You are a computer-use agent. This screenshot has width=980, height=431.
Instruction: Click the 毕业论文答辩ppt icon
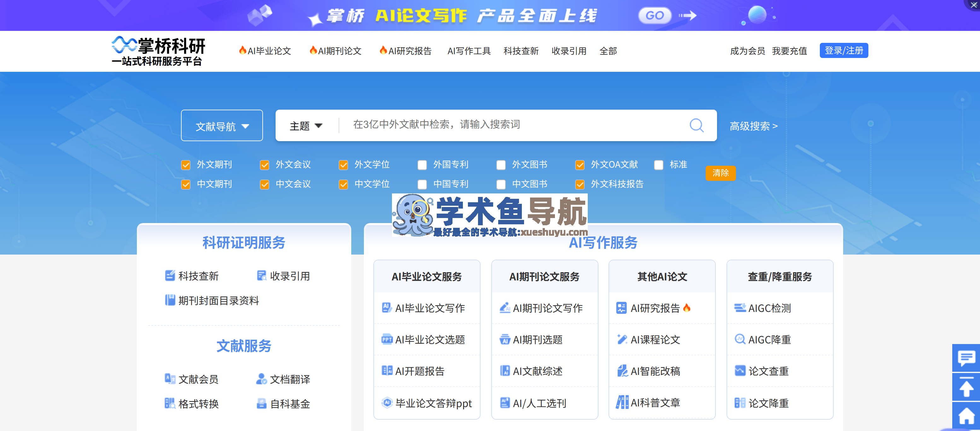(x=387, y=403)
